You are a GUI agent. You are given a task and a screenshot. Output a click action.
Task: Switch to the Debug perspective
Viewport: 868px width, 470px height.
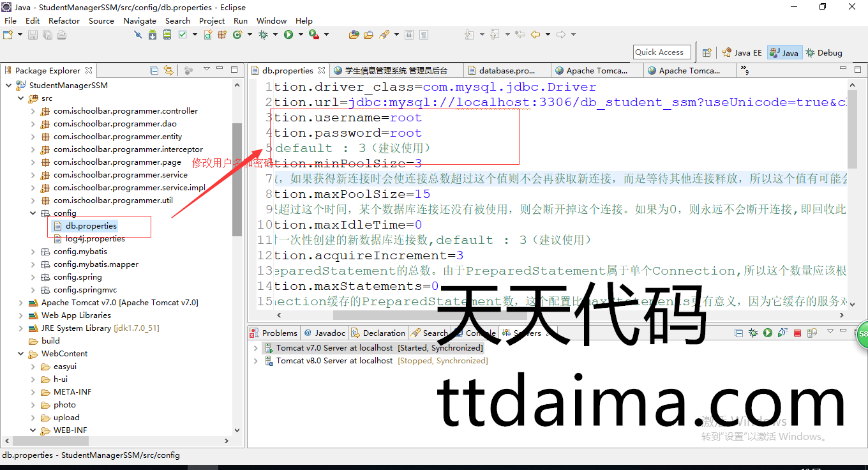pyautogui.click(x=824, y=53)
